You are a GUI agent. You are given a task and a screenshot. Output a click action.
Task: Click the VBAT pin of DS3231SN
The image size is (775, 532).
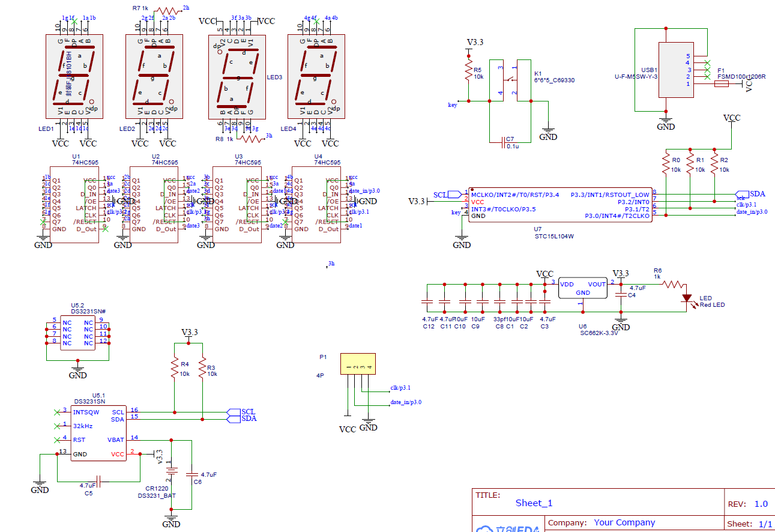116,440
